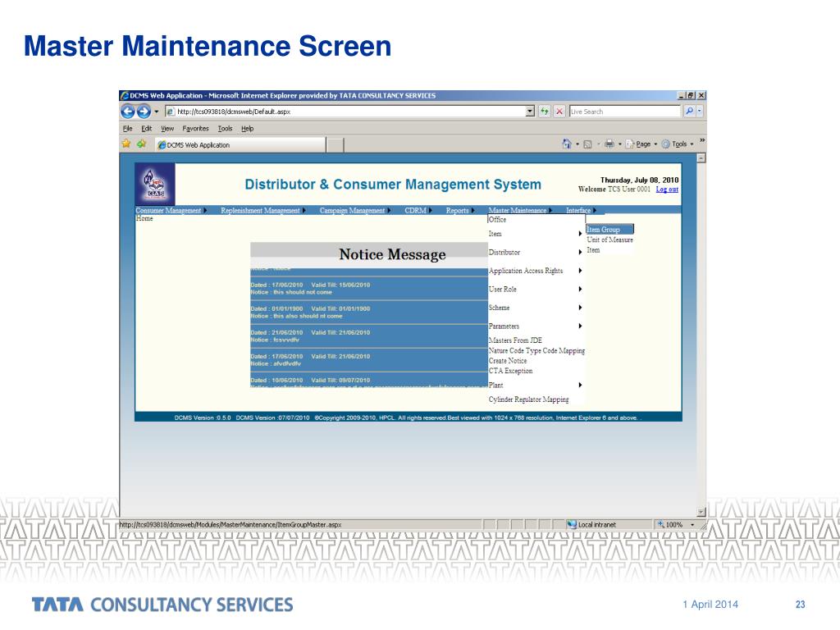The width and height of the screenshot is (840, 630).
Task: Click the Refresh page icon
Action: pyautogui.click(x=545, y=112)
